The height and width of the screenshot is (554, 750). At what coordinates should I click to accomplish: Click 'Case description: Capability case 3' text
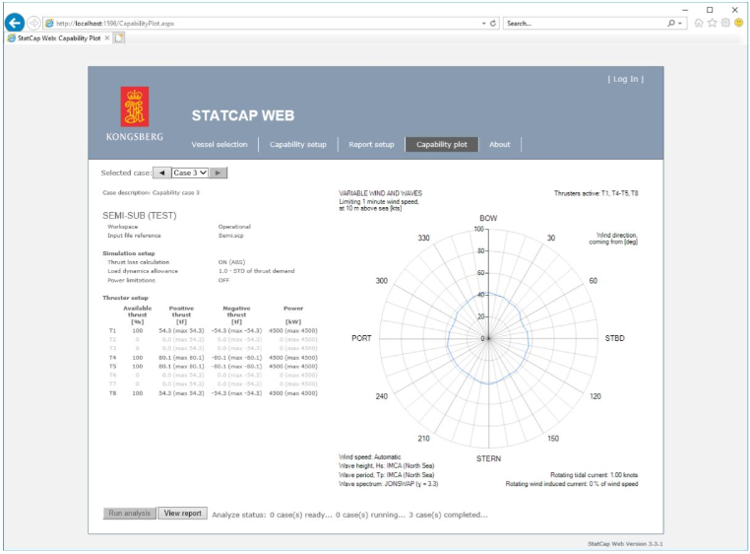point(151,193)
